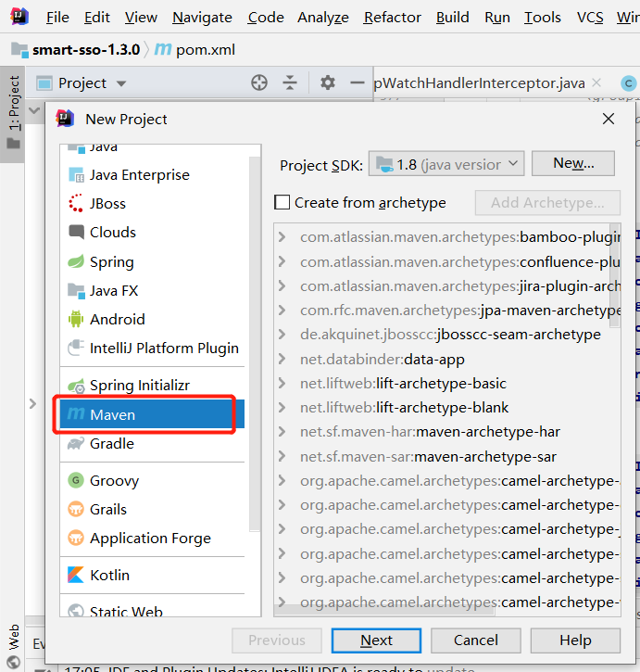The image size is (640, 672).
Task: Expand the lift-archetype-basic node
Action: 282,383
